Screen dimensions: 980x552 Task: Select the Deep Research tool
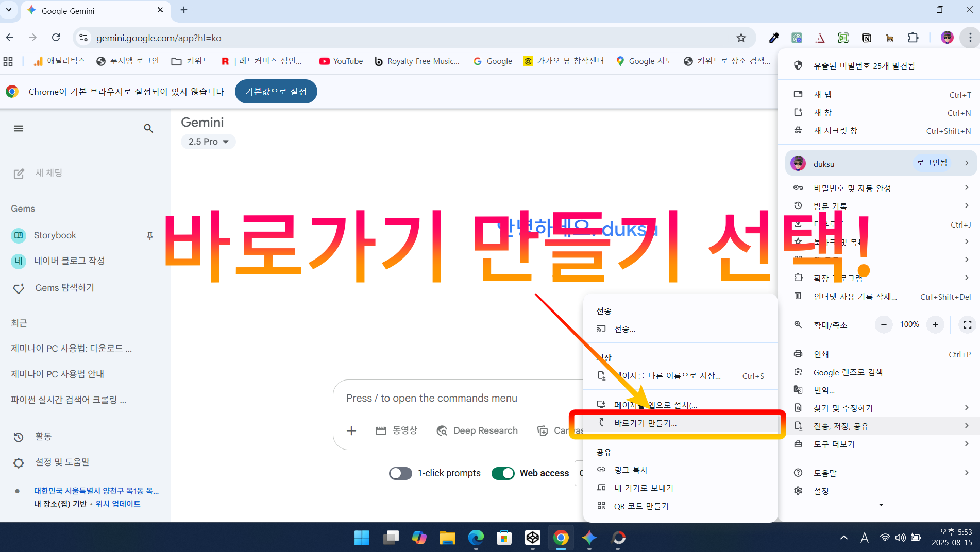(477, 430)
